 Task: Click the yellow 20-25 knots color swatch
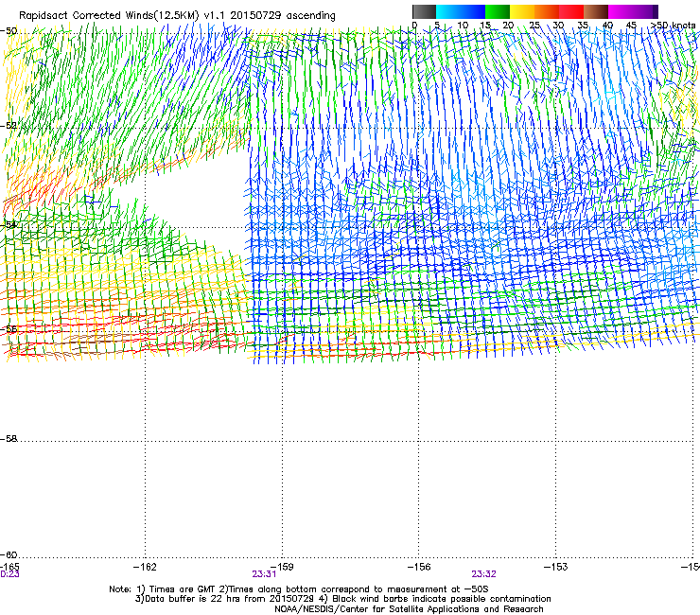(x=522, y=11)
